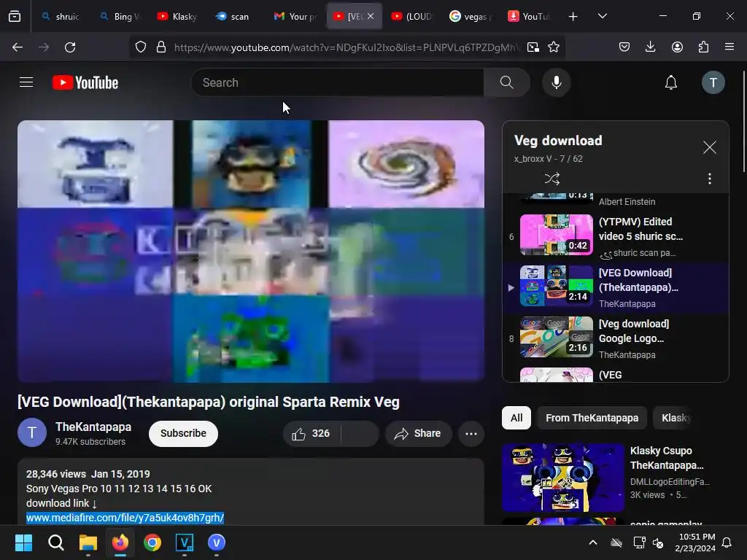Save to Pocket icon in toolbar
The height and width of the screenshot is (560, 747).
click(x=624, y=47)
